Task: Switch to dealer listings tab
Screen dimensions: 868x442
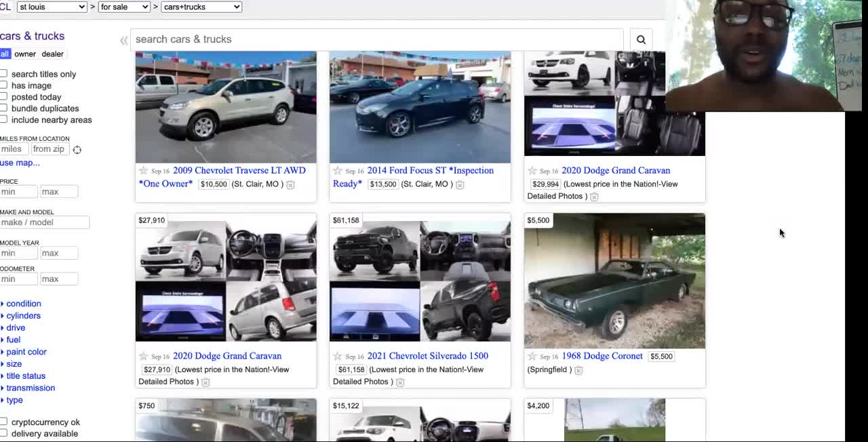Action: click(x=53, y=54)
